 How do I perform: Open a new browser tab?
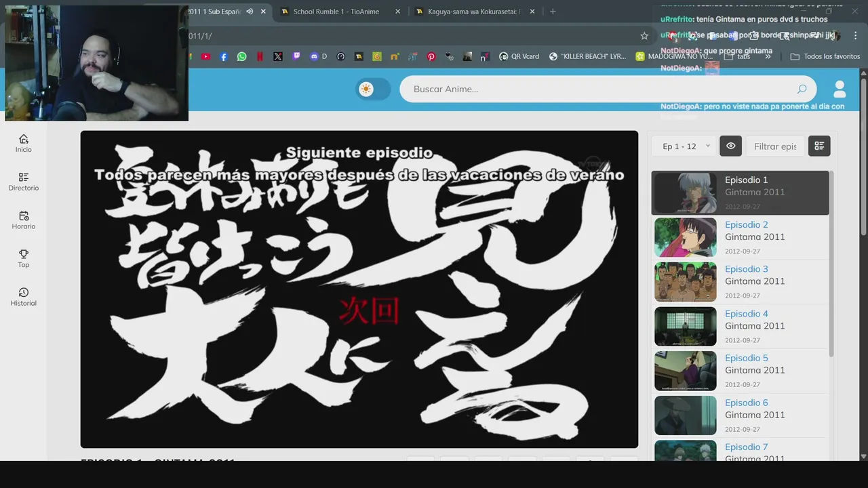[x=553, y=12]
